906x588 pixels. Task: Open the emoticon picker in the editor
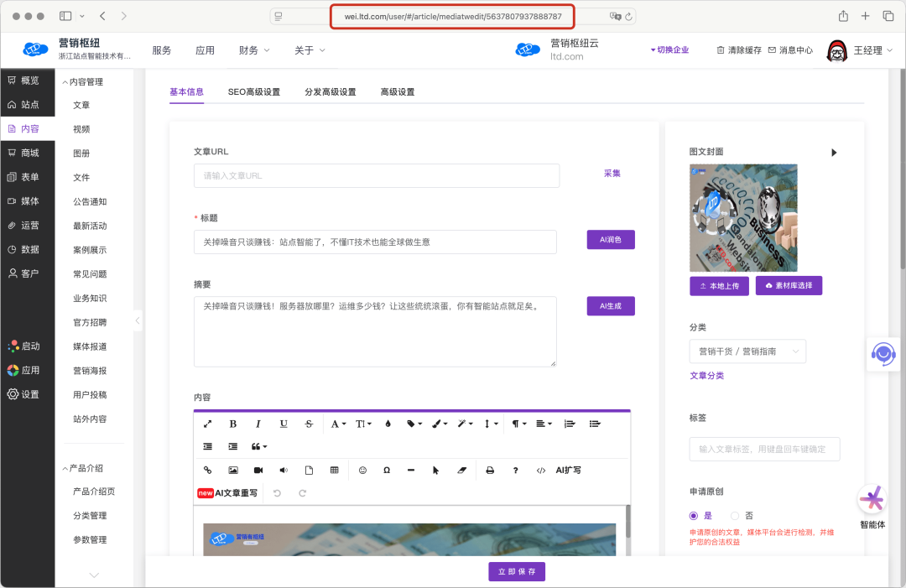[x=362, y=471]
